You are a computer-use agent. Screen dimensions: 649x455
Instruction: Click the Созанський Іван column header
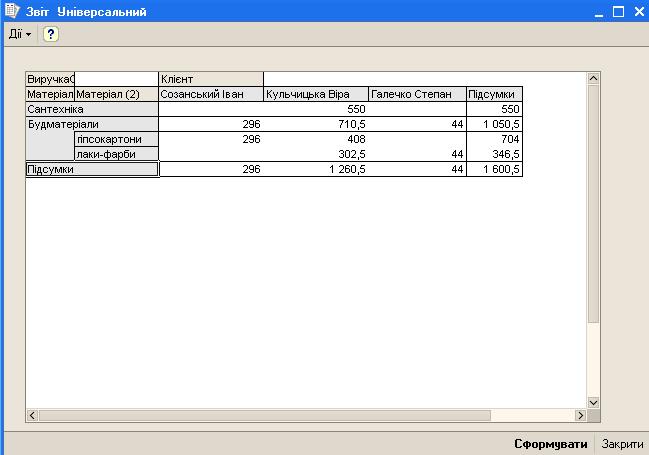pos(211,94)
